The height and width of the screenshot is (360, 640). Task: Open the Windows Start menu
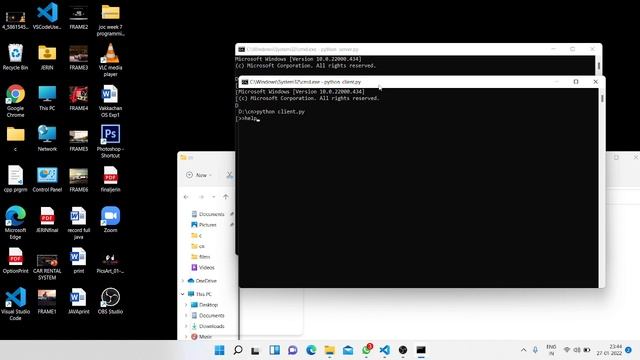(x=219, y=350)
